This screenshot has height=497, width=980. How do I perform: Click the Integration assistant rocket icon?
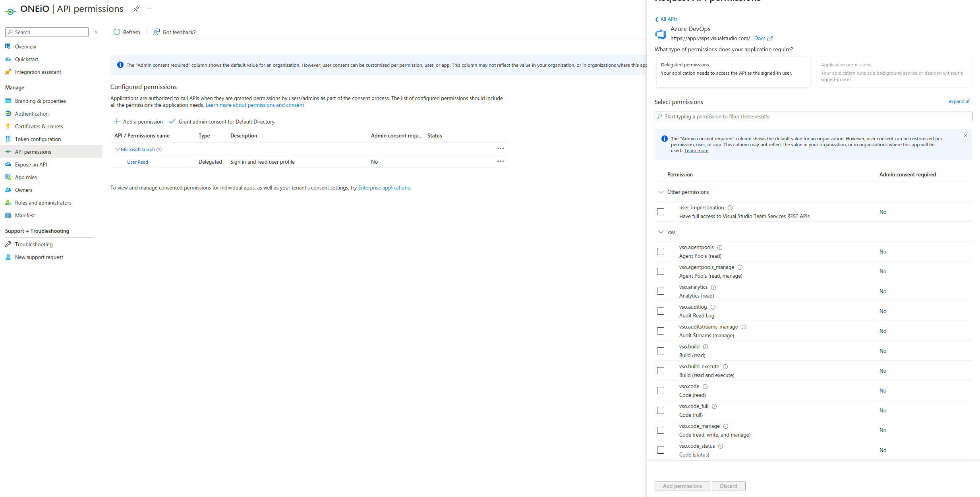pos(8,72)
